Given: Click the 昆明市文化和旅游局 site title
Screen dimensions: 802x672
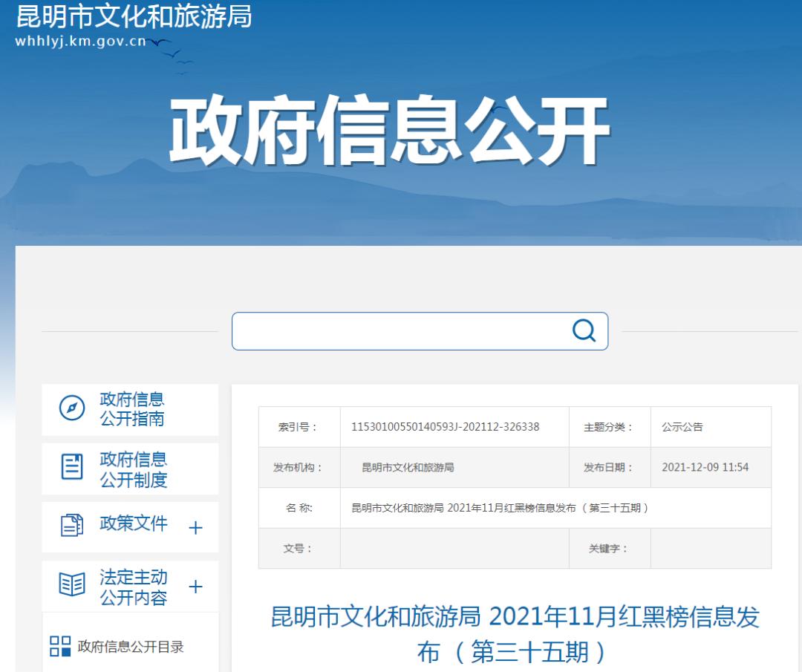Looking at the screenshot, I should pos(134,16).
